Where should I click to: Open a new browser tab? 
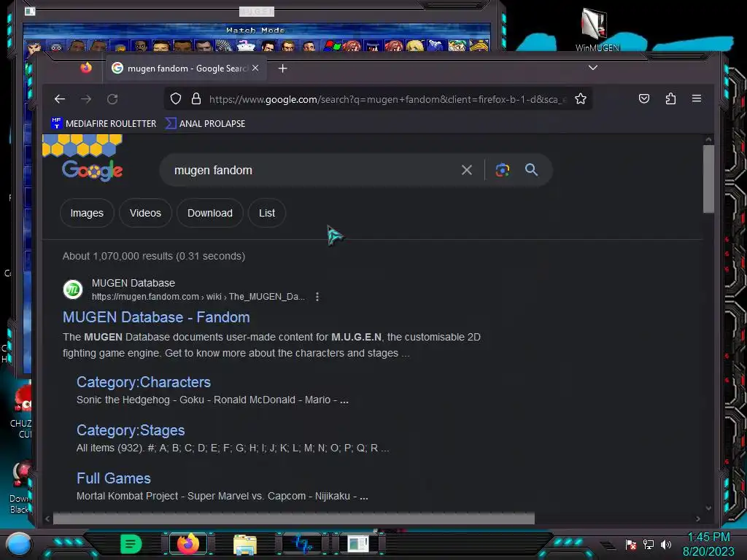(x=282, y=69)
